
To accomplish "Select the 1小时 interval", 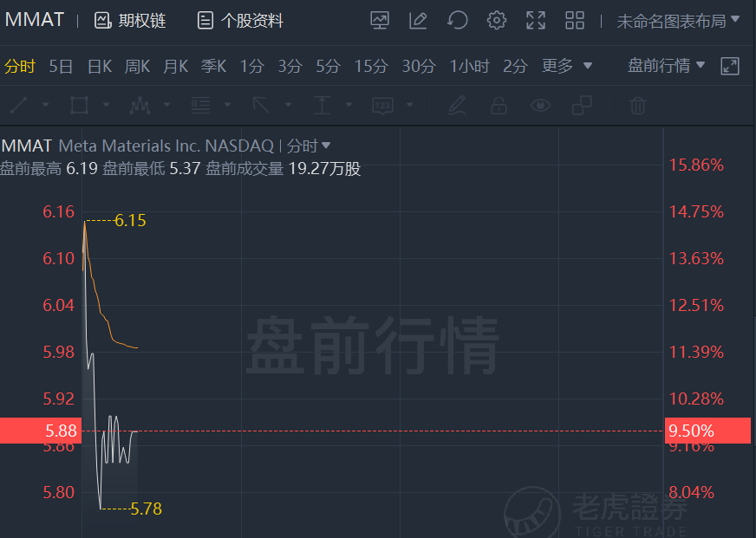I will point(470,66).
